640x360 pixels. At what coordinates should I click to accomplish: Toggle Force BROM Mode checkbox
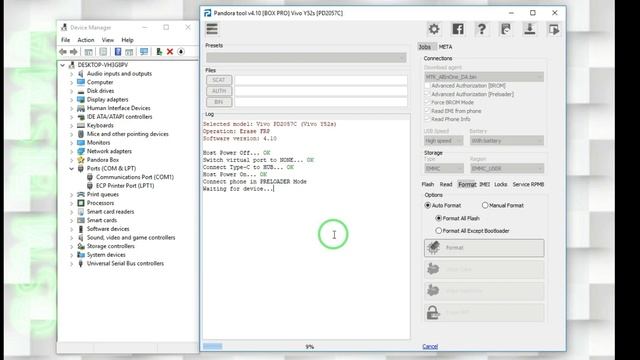(427, 102)
